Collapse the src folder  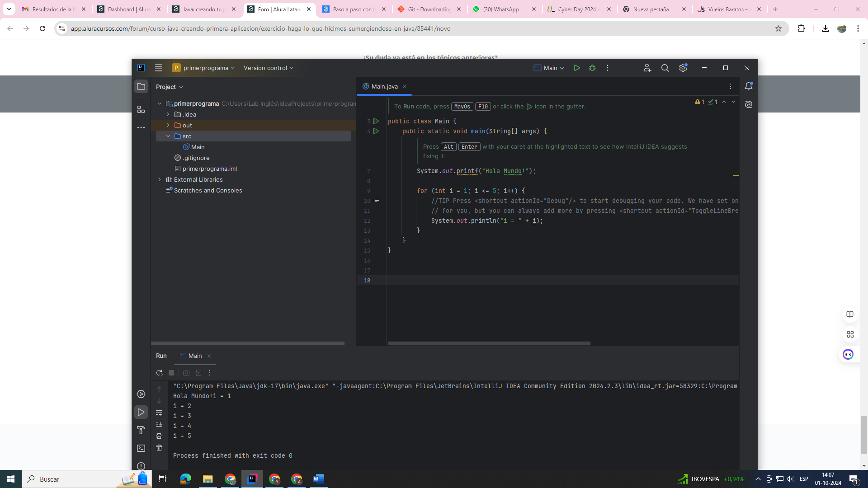(x=168, y=136)
